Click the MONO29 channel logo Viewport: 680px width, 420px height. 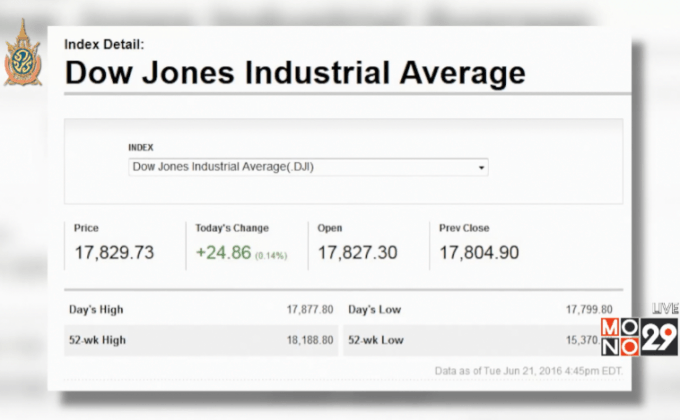[x=638, y=337]
